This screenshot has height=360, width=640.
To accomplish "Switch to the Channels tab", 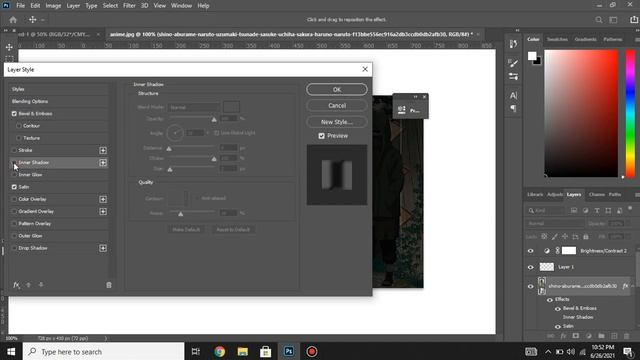I will pyautogui.click(x=597, y=195).
